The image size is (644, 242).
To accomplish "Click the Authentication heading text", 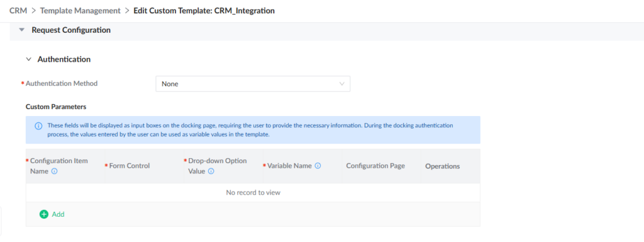I will point(64,59).
